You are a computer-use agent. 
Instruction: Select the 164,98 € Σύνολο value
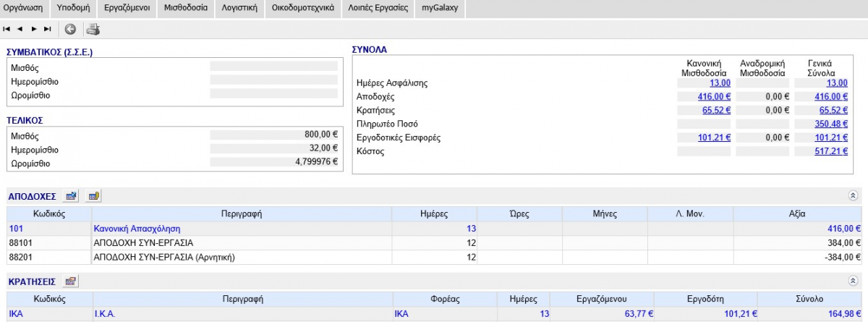click(x=844, y=314)
